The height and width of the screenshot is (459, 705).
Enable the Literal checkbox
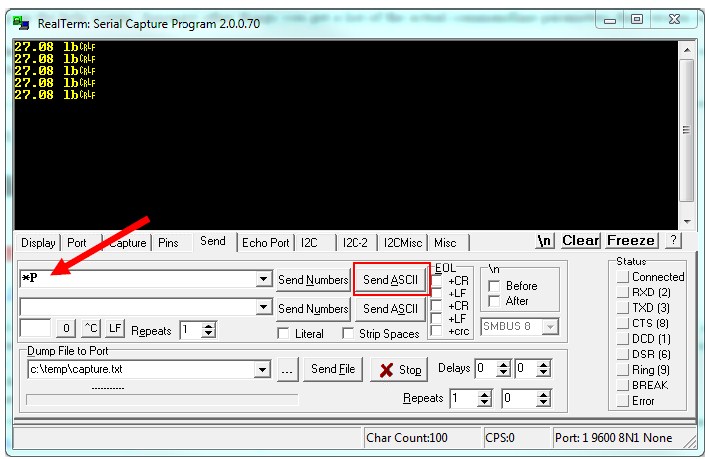[x=283, y=334]
